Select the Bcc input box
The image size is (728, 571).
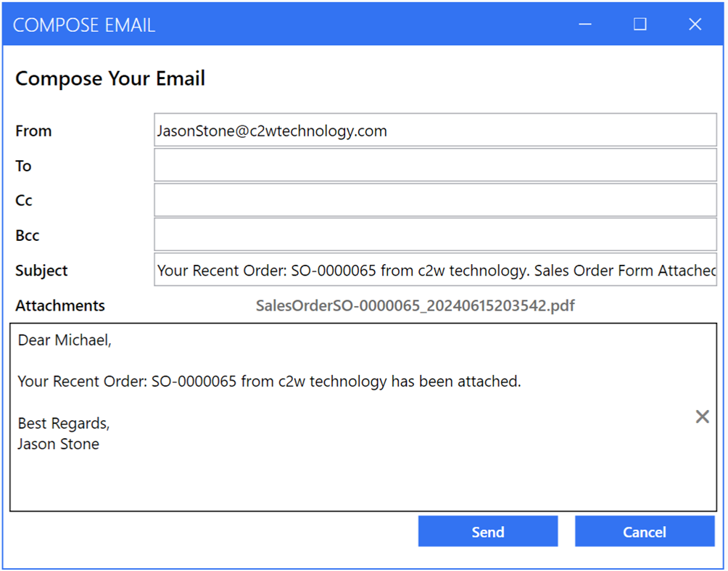435,235
